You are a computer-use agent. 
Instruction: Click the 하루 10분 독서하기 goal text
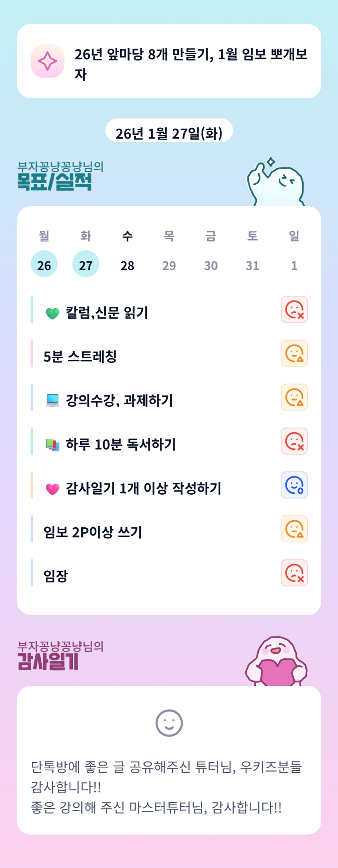(121, 444)
